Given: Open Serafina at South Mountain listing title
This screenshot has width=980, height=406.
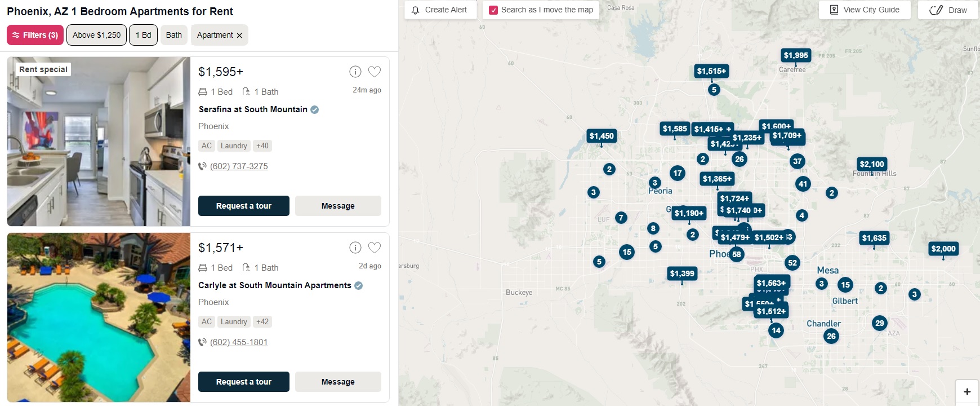Looking at the screenshot, I should point(253,109).
